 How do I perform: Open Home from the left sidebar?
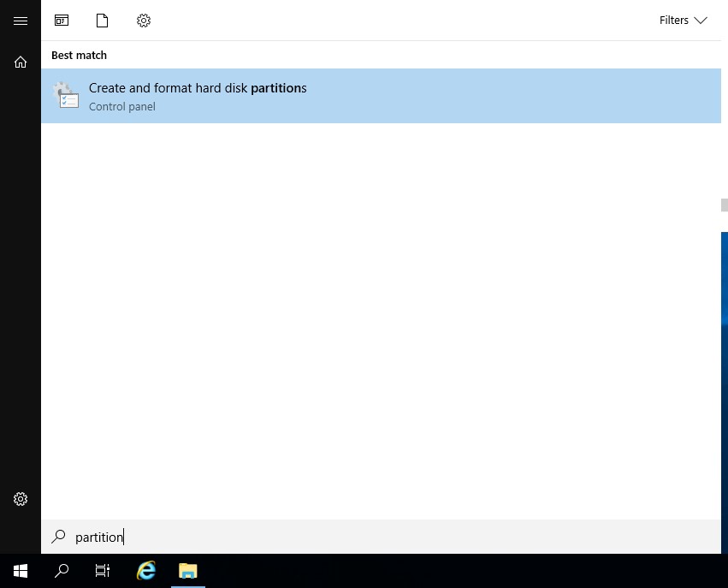point(20,62)
